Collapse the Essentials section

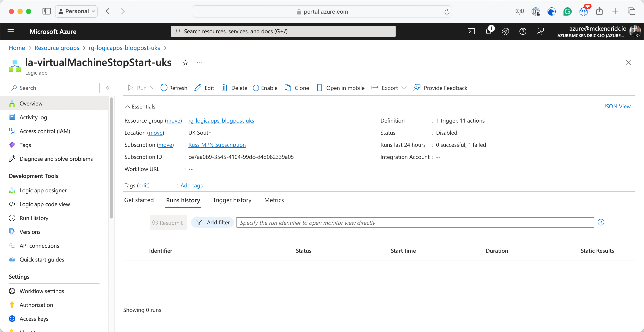[x=128, y=107]
